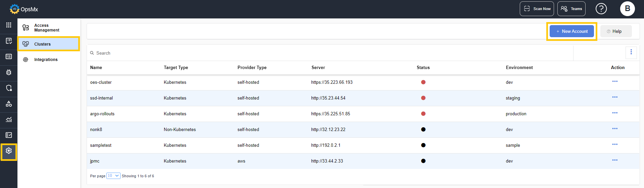Open the table options kebab menu
Image resolution: width=644 pixels, height=188 pixels.
coord(631,52)
